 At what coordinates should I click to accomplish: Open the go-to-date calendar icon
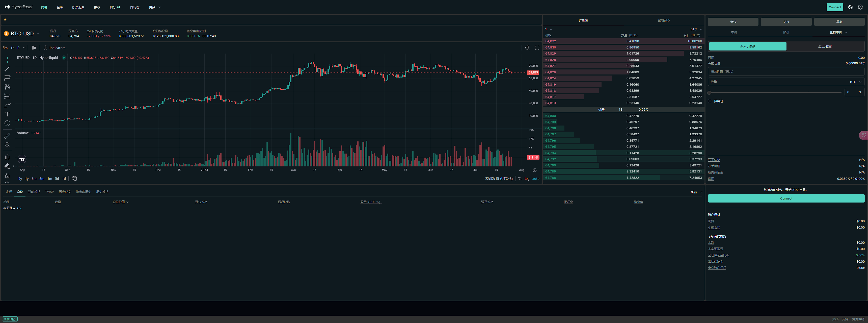point(74,179)
